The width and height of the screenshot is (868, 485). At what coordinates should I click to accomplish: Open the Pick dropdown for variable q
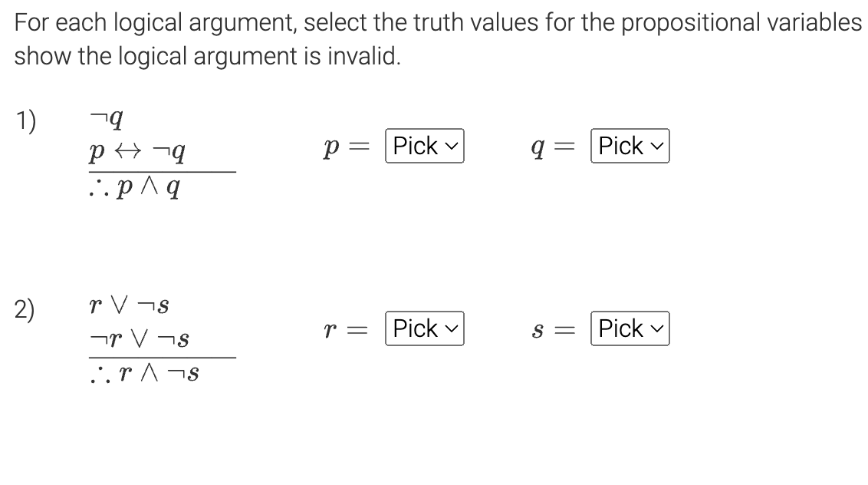630,146
